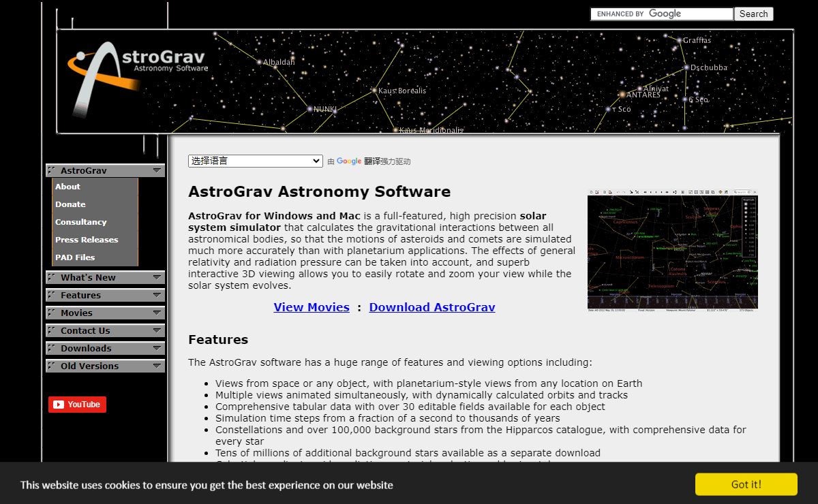Select the Contact Us menu label
The width and height of the screenshot is (818, 504).
(x=85, y=330)
